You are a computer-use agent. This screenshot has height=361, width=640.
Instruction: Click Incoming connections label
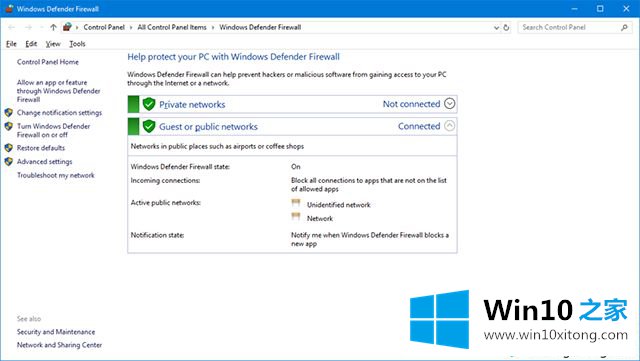(165, 180)
